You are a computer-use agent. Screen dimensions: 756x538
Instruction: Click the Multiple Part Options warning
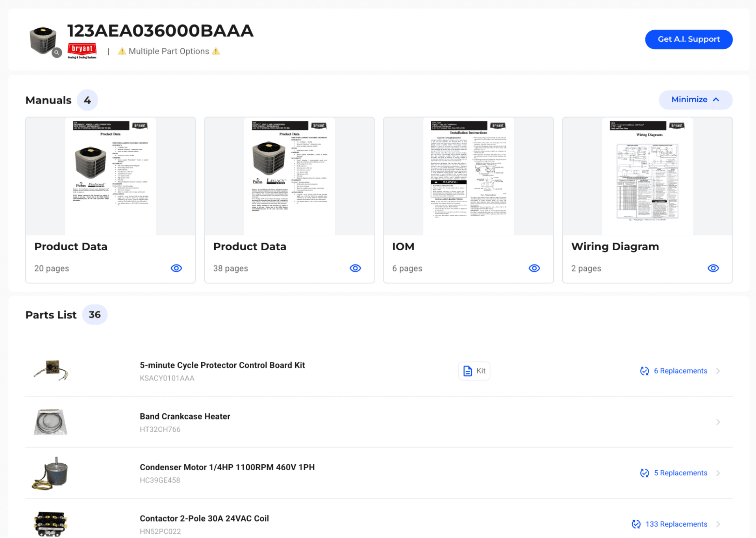pos(169,52)
